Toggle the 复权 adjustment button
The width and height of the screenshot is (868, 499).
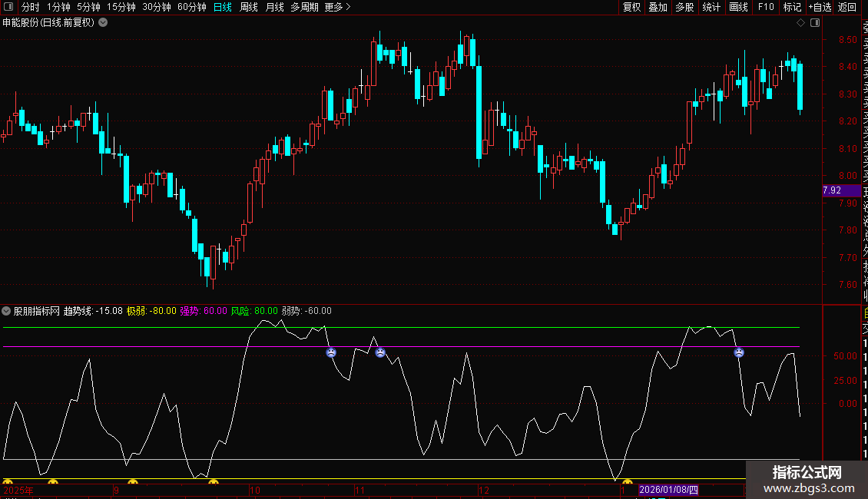point(631,7)
